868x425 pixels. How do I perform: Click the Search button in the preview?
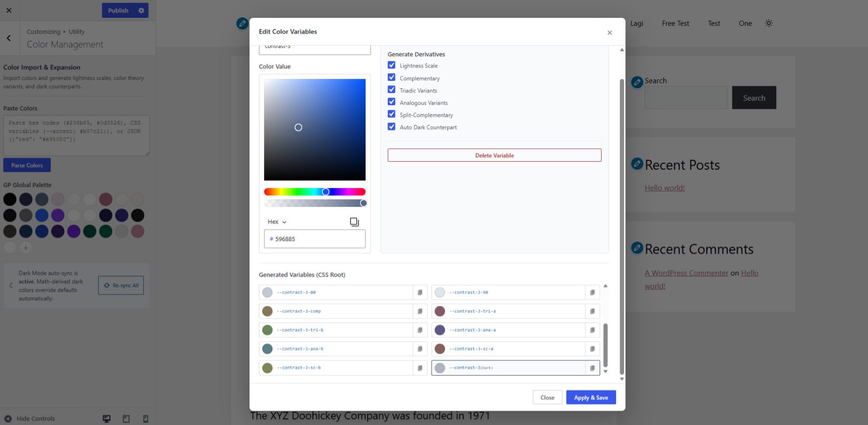[754, 98]
